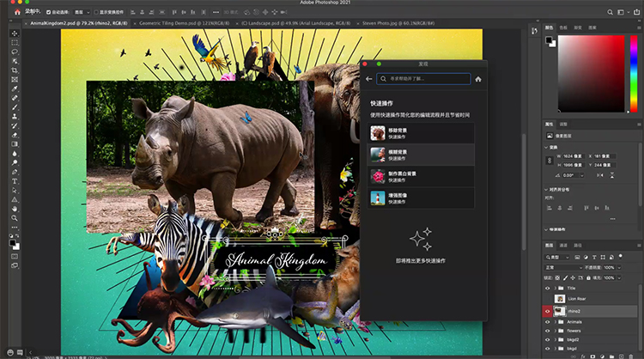The image size is (644, 359).
Task: Select the Clone Stamp tool
Action: [15, 116]
